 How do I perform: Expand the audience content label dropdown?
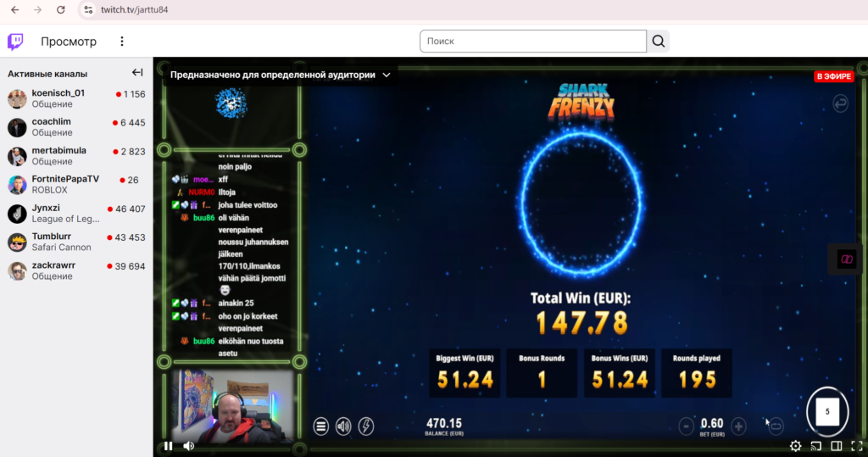[280, 75]
